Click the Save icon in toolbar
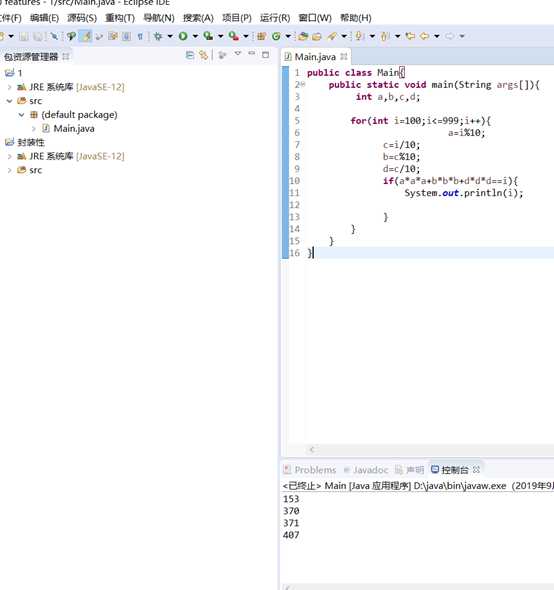554x590 pixels. pyautogui.click(x=24, y=36)
